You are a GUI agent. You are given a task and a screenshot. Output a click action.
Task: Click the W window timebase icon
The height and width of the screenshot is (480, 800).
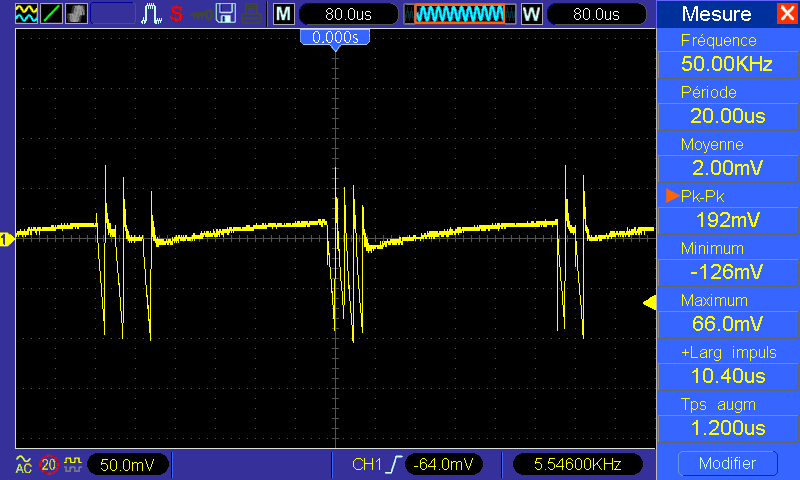coord(530,14)
